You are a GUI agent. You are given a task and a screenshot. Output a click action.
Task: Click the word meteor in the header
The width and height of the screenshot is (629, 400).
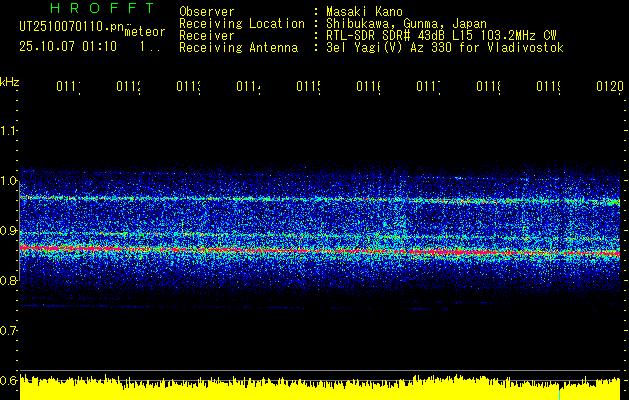coord(145,32)
